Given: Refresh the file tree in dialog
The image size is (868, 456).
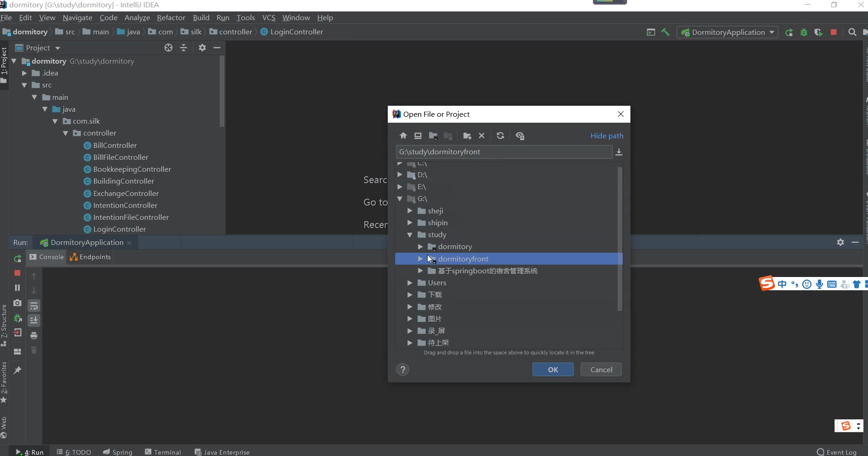Looking at the screenshot, I should (x=500, y=136).
